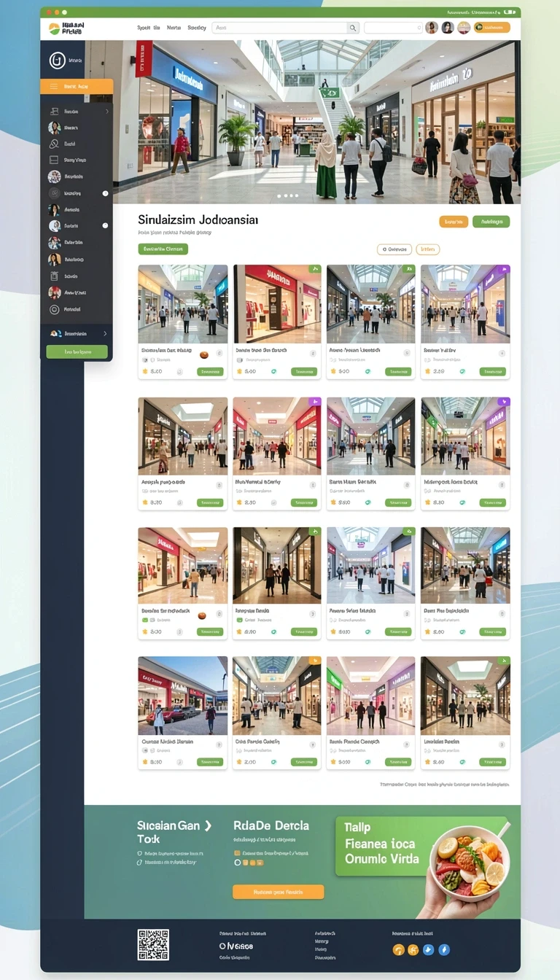The height and width of the screenshot is (980, 560).
Task: Click the green button beside the page heading
Action: [491, 222]
